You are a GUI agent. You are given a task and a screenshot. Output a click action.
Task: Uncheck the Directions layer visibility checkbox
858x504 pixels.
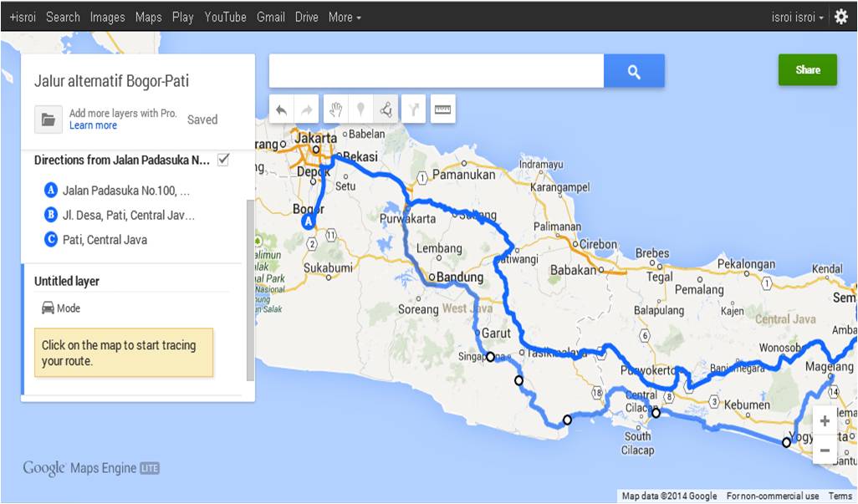(223, 160)
